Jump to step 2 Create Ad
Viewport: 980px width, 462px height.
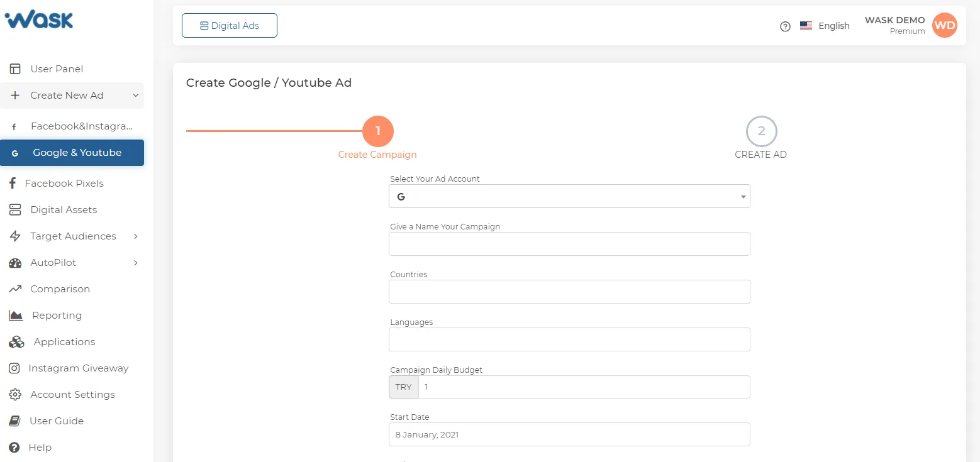click(x=761, y=131)
